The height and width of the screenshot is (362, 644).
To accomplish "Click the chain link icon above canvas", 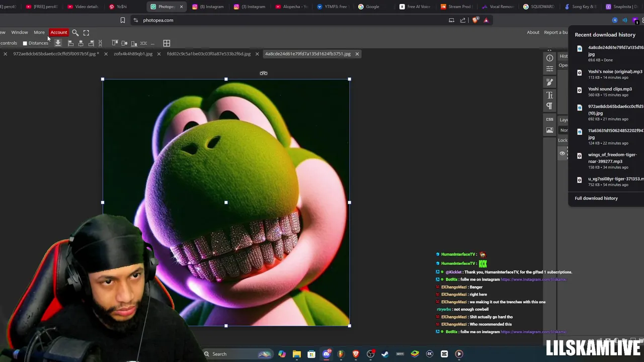I will pos(263,73).
